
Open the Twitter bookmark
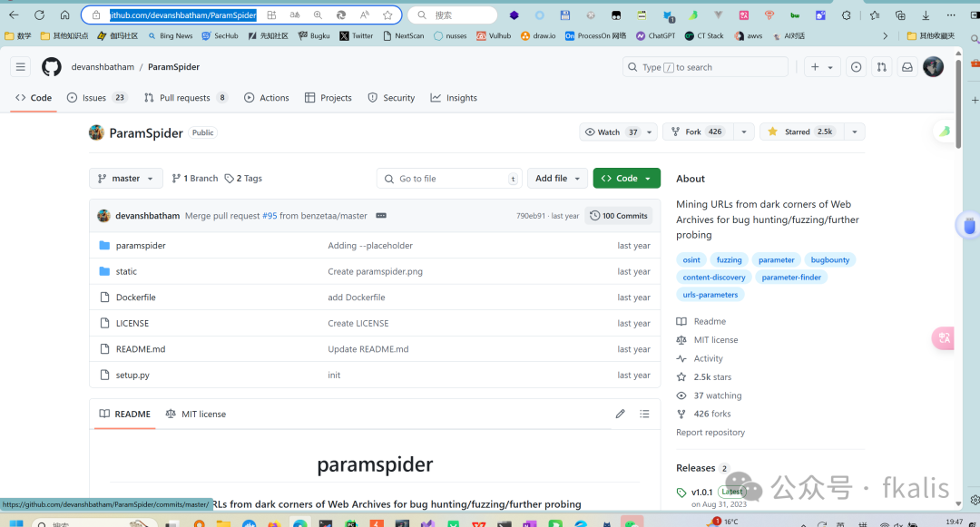click(357, 36)
